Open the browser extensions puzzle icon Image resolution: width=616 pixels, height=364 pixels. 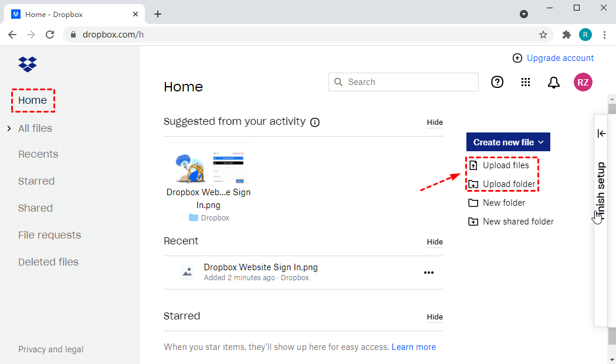coord(566,35)
